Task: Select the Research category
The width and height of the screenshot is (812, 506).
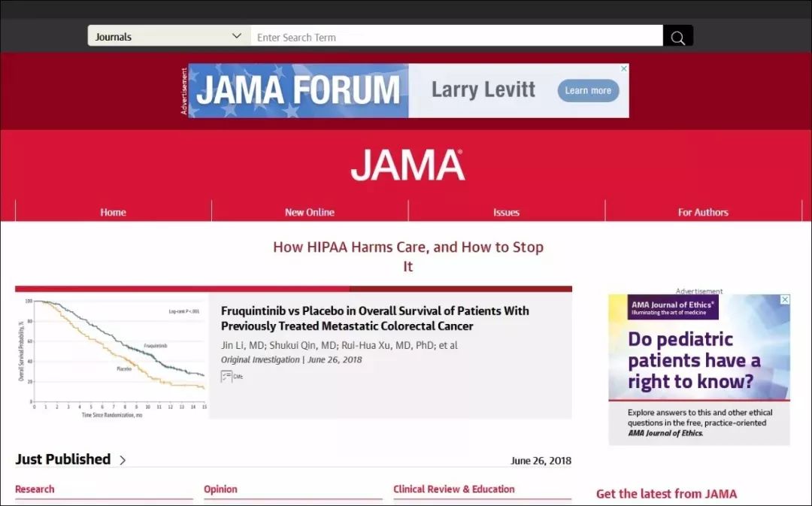Action: coord(35,489)
